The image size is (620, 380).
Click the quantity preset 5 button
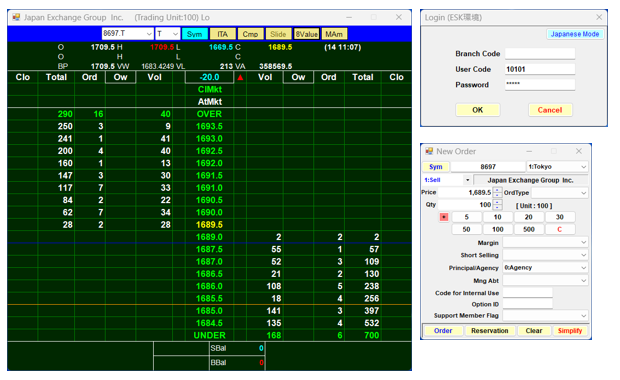pos(467,217)
